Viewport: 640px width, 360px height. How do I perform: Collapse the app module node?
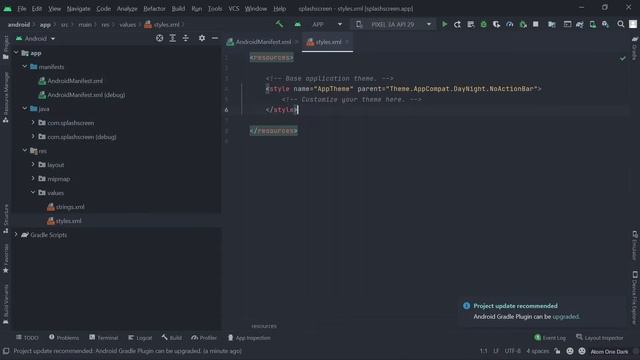click(16, 53)
